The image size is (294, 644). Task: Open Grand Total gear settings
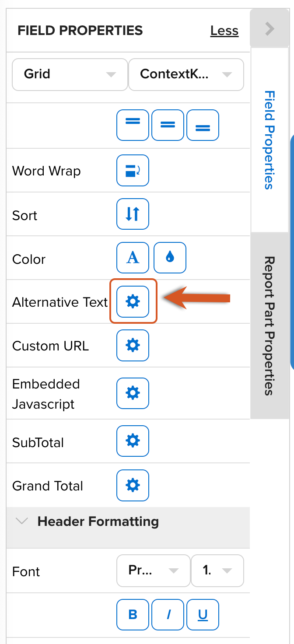[x=133, y=485]
